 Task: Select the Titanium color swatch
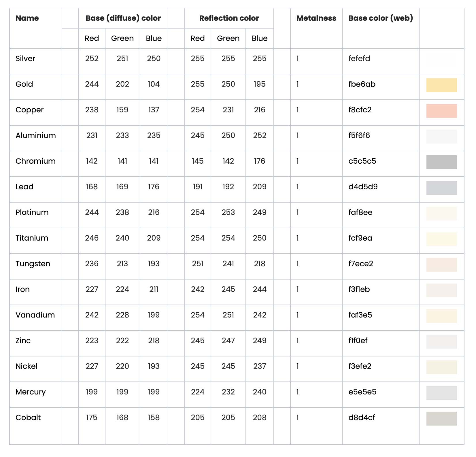coord(441,239)
